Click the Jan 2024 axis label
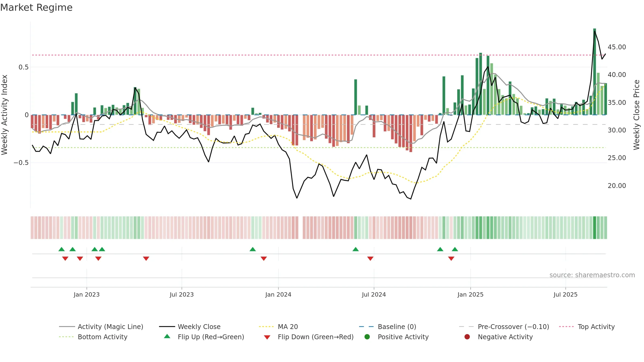Screen dimensions: 644x362 [278, 294]
